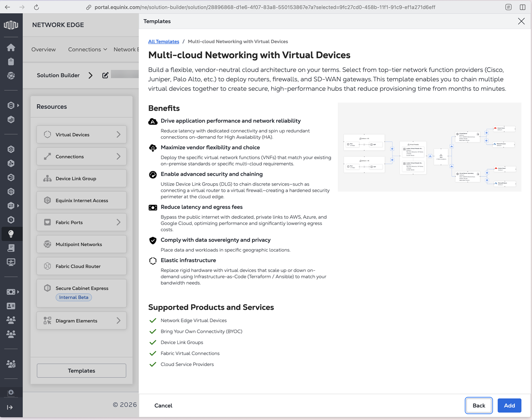This screenshot has height=420, width=532.
Task: Select the Multipoint Networks resource
Action: (81, 245)
